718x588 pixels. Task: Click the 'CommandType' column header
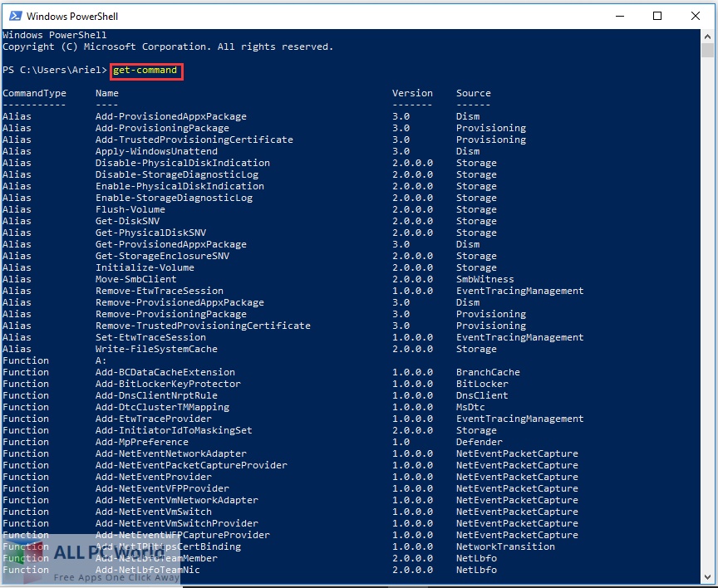[x=34, y=93]
